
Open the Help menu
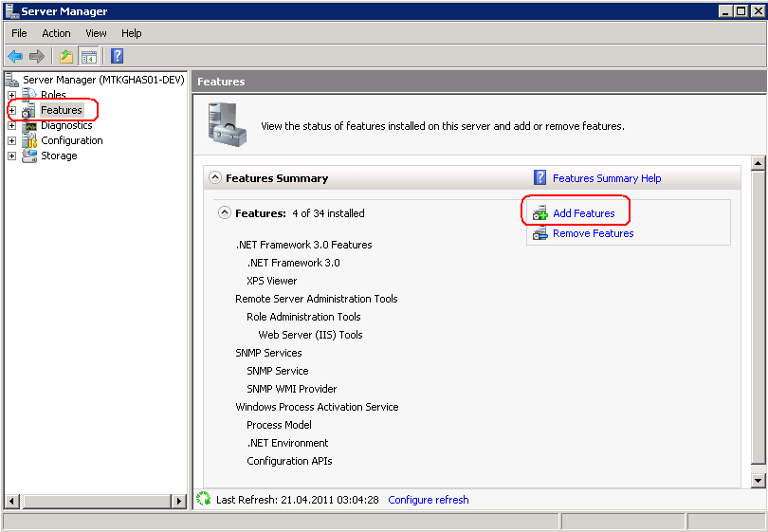[131, 33]
